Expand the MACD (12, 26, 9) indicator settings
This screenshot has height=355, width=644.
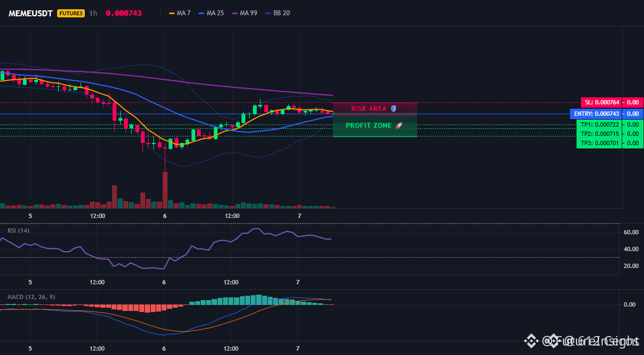pyautogui.click(x=31, y=297)
